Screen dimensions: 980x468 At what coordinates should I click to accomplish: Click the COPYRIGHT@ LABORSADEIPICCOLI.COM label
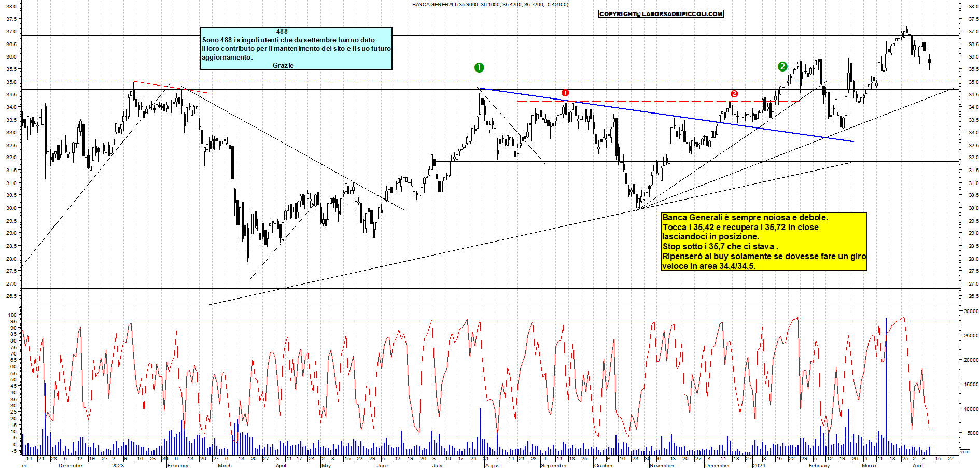[x=661, y=14]
